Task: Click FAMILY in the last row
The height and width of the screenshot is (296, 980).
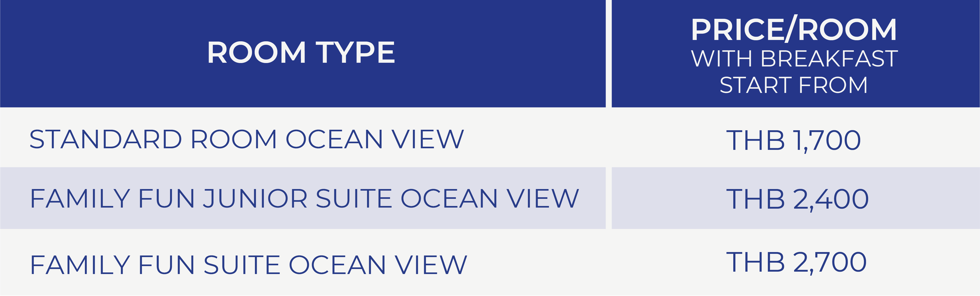Action: click(x=80, y=265)
